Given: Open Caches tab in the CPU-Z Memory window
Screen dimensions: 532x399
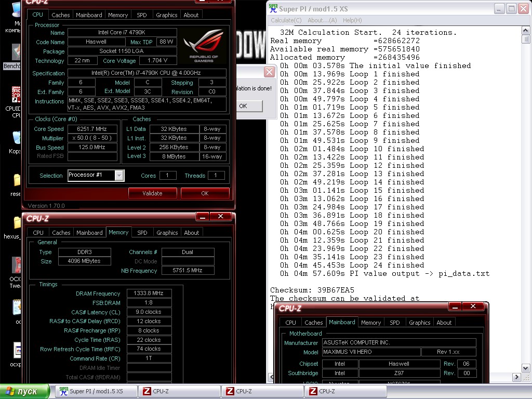Looking at the screenshot, I should point(61,233).
